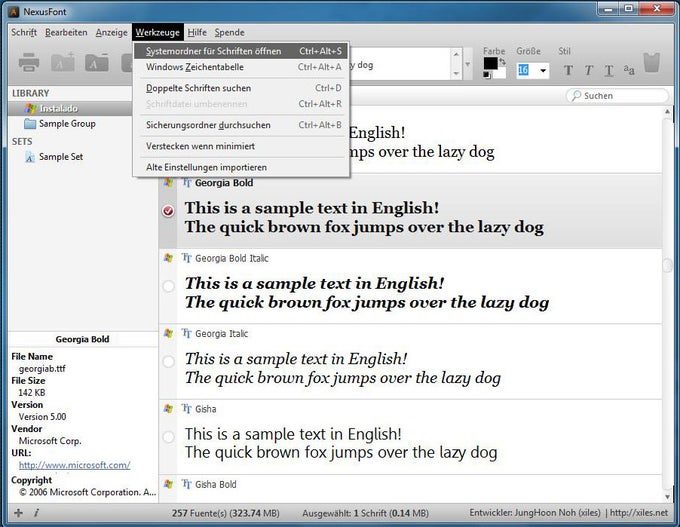
Task: Uncheck the selected Georgia Bold font marker
Action: click(x=168, y=211)
